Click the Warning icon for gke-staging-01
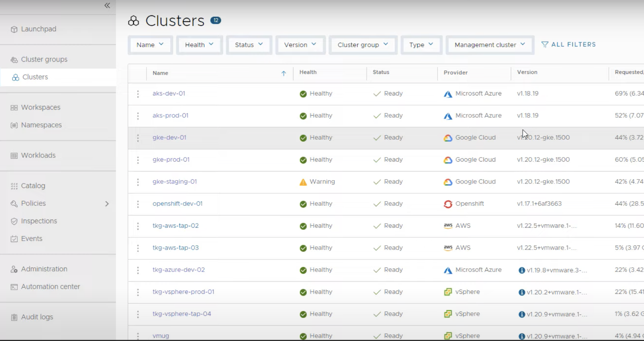The width and height of the screenshot is (644, 341). coord(303,182)
